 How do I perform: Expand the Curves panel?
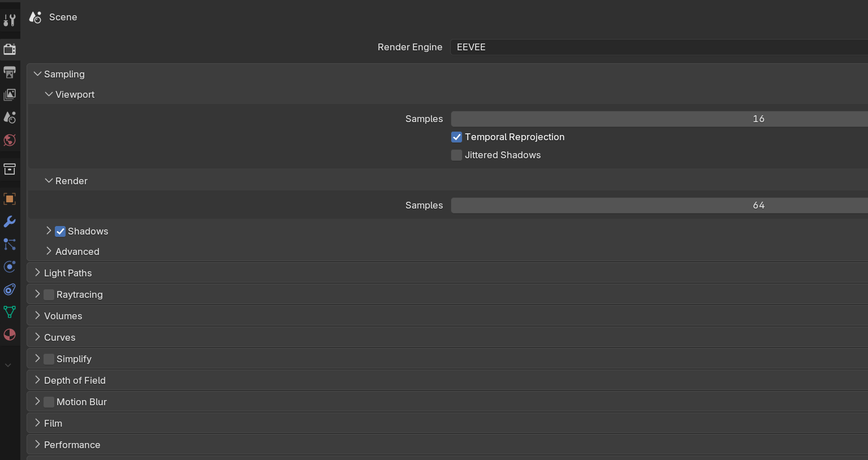click(37, 337)
